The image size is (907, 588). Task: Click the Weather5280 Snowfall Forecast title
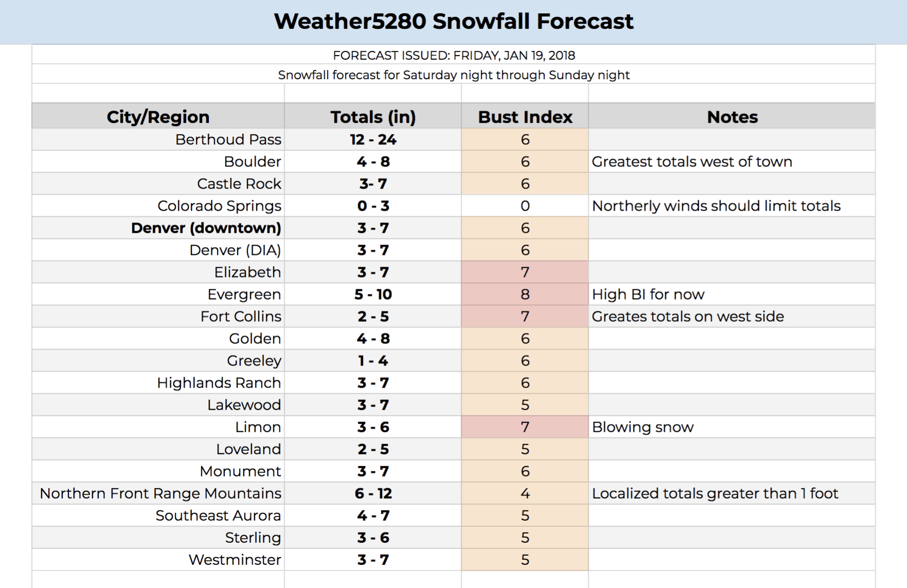tap(453, 22)
